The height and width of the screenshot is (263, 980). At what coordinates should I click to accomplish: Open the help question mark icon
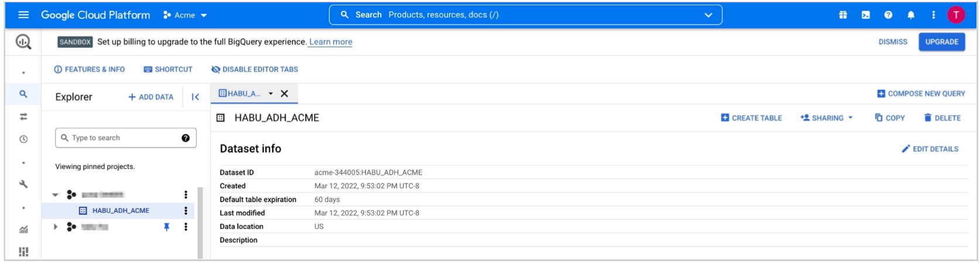pos(888,15)
